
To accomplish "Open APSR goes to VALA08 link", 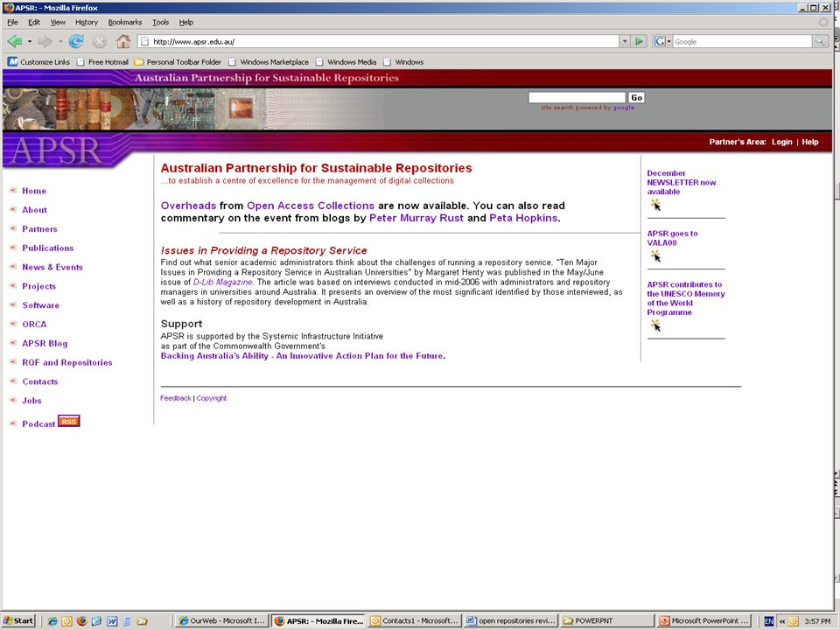I will [x=672, y=238].
